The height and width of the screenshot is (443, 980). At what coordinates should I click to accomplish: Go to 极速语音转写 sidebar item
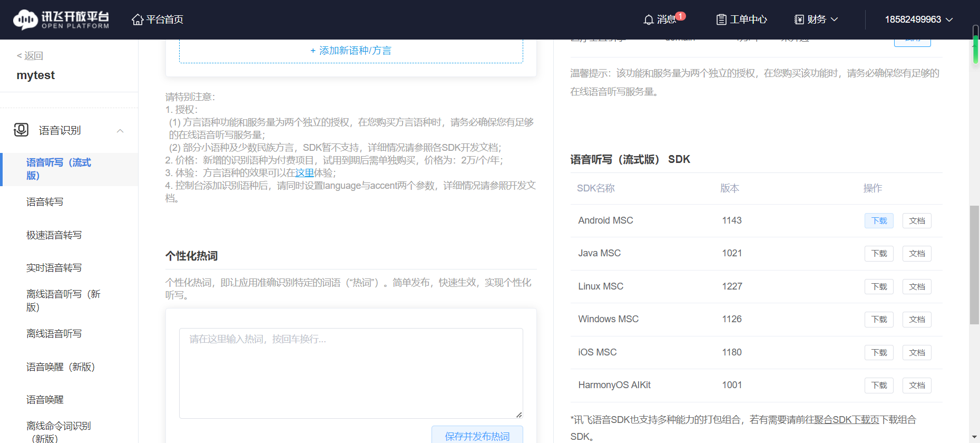[x=54, y=235]
